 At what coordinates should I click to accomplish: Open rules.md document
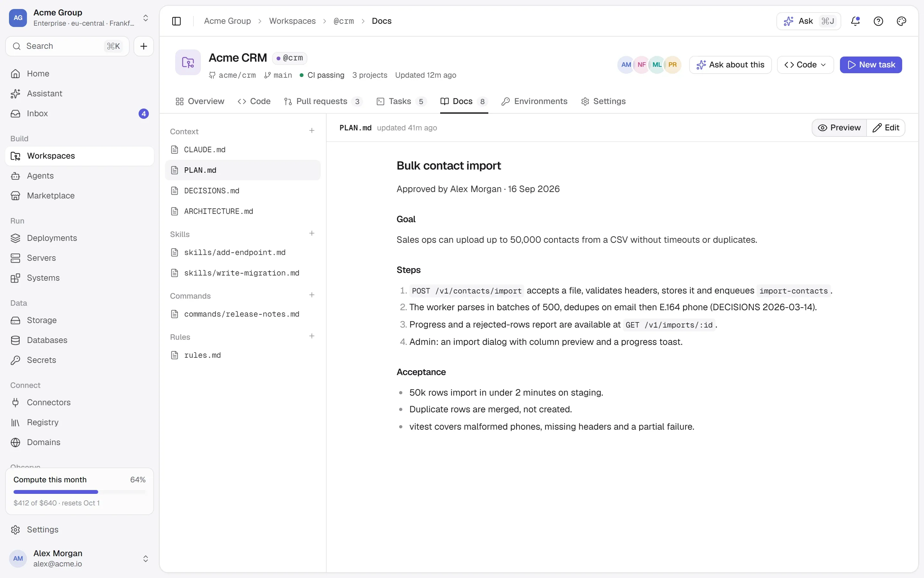tap(243, 355)
